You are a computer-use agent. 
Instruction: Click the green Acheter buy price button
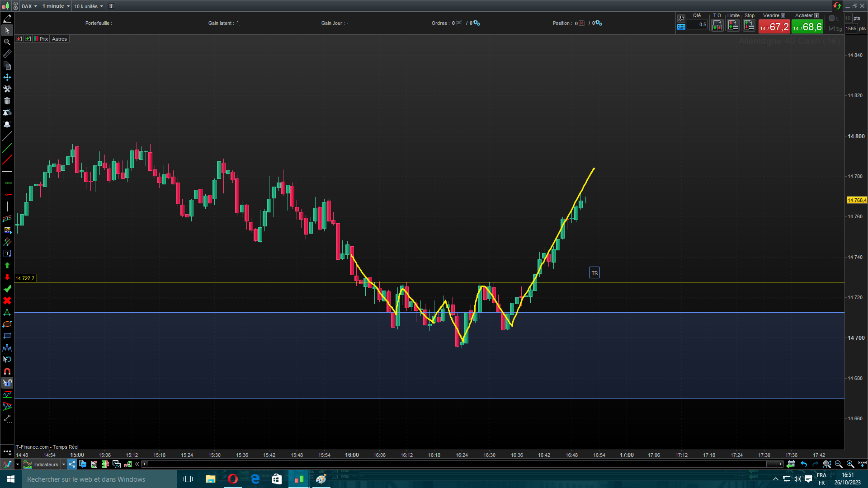pyautogui.click(x=807, y=27)
